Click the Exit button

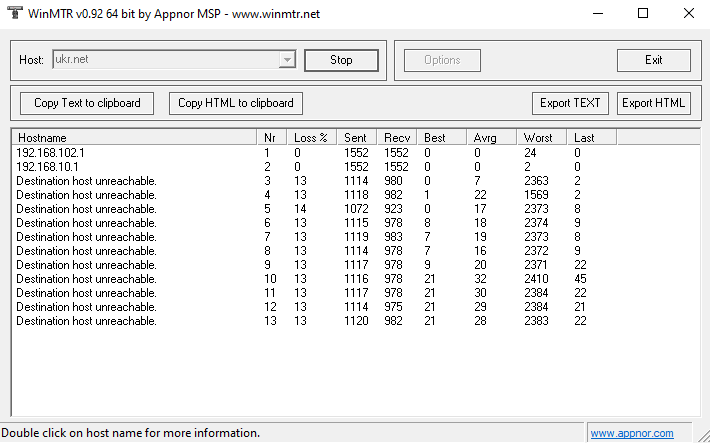653,60
